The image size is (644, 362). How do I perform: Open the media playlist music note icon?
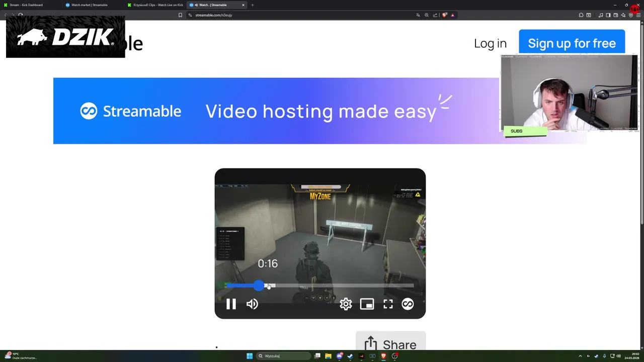pyautogui.click(x=601, y=15)
